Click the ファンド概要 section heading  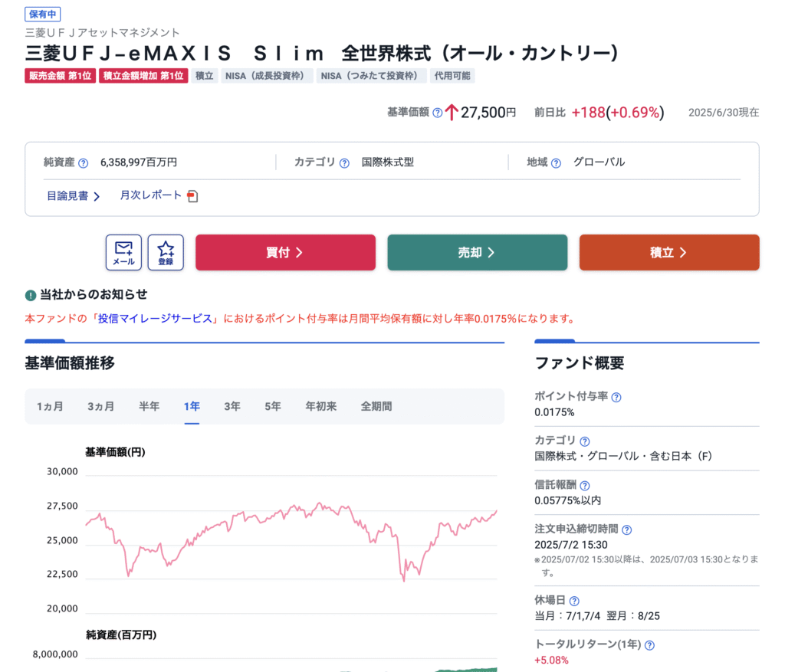(x=580, y=363)
